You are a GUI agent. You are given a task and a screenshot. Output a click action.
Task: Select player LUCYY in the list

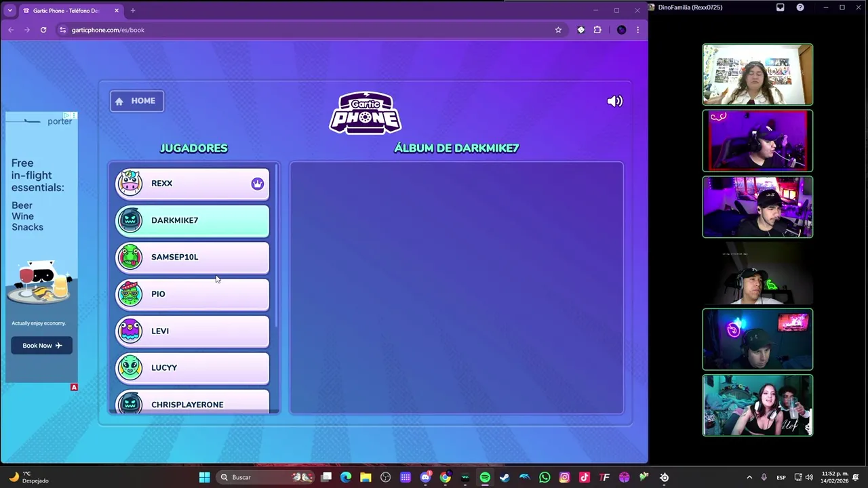192,367
